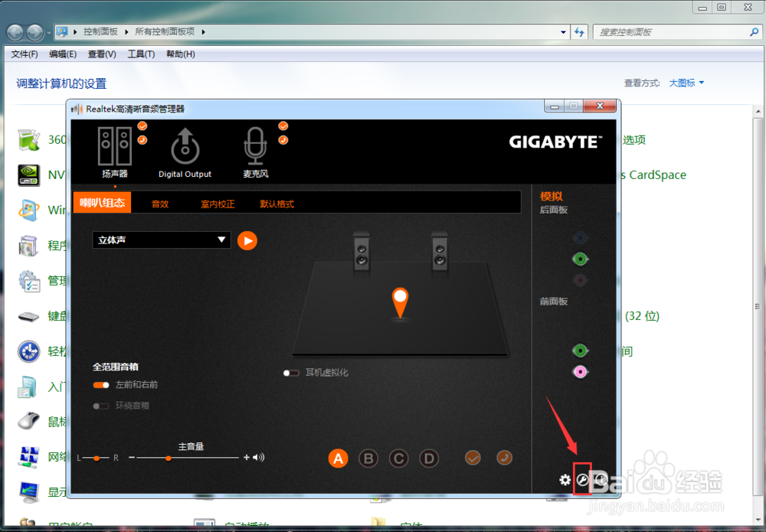This screenshot has height=532, width=766.
Task: Toggle default communication phone icon beside 扬声器
Action: (142, 140)
